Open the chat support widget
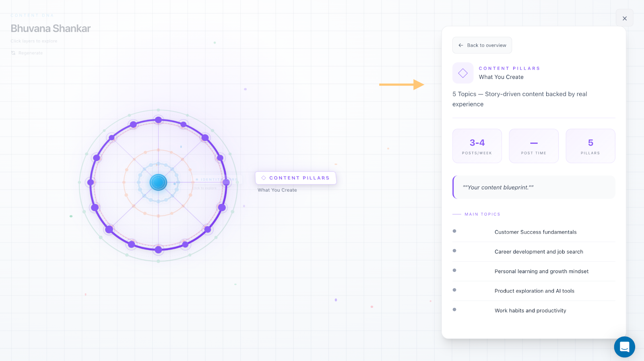 [624, 346]
